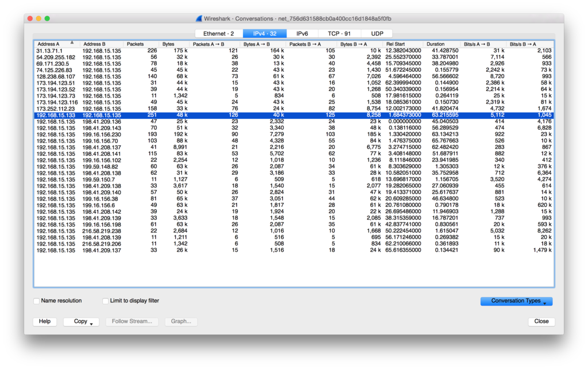Viewport: 588px width, 369px height.
Task: Select row with Address B 198.41.209.136
Action: coord(294,121)
